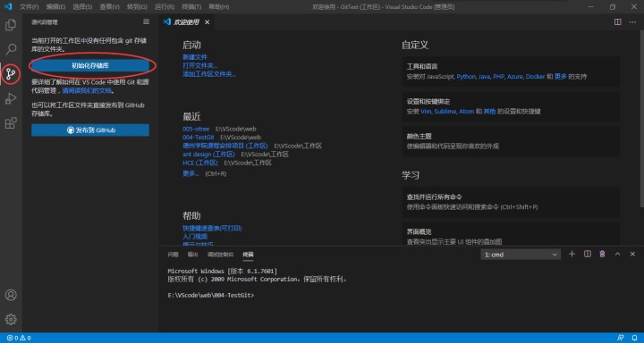This screenshot has height=343, width=644.
Task: Open editor more actions ellipsis
Action: 632,22
